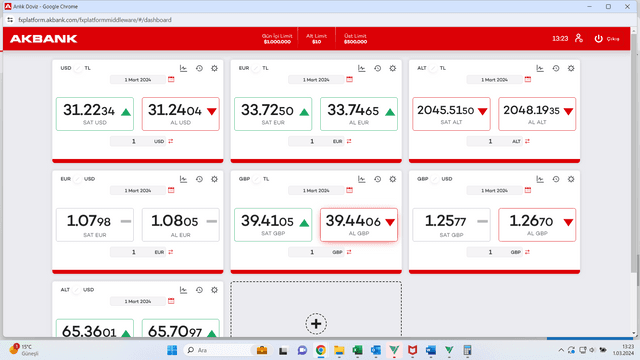Open date picker on ALT/TL card
This screenshot has height=360, width=640.
coord(495,80)
